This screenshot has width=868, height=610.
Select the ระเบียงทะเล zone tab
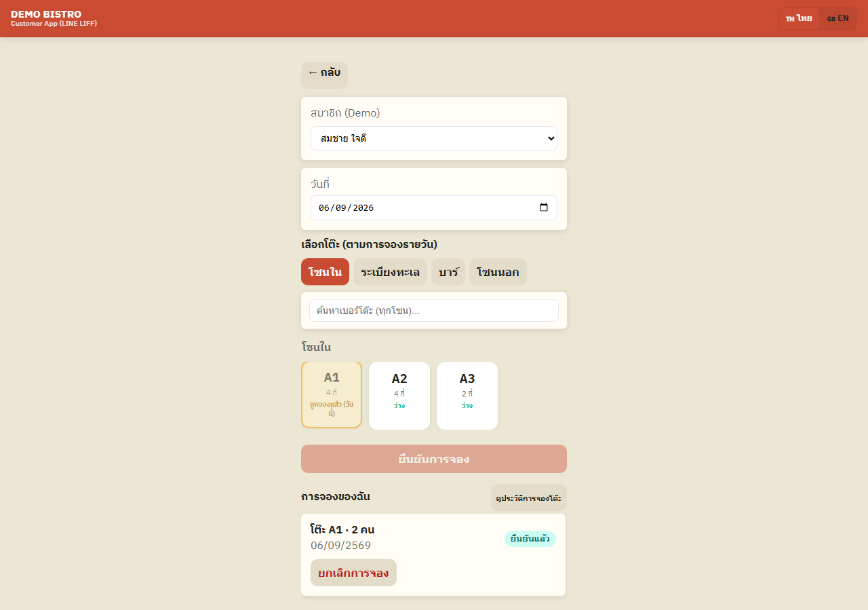[390, 272]
